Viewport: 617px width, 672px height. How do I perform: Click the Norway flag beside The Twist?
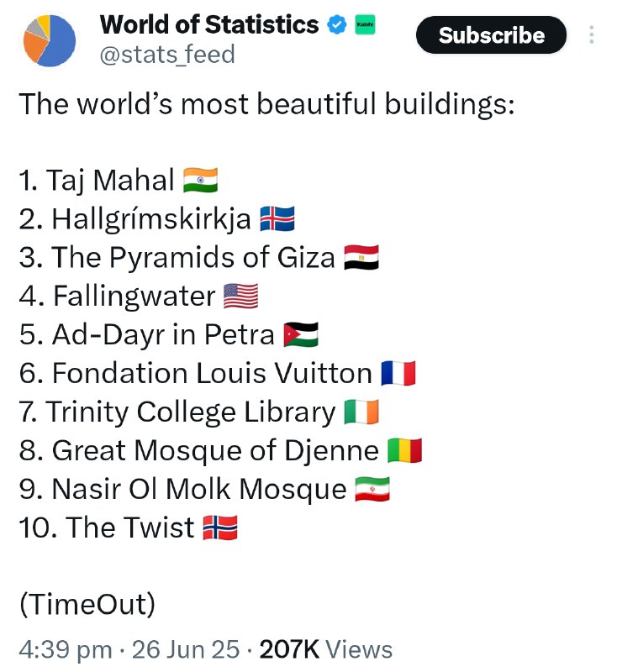coord(220,528)
